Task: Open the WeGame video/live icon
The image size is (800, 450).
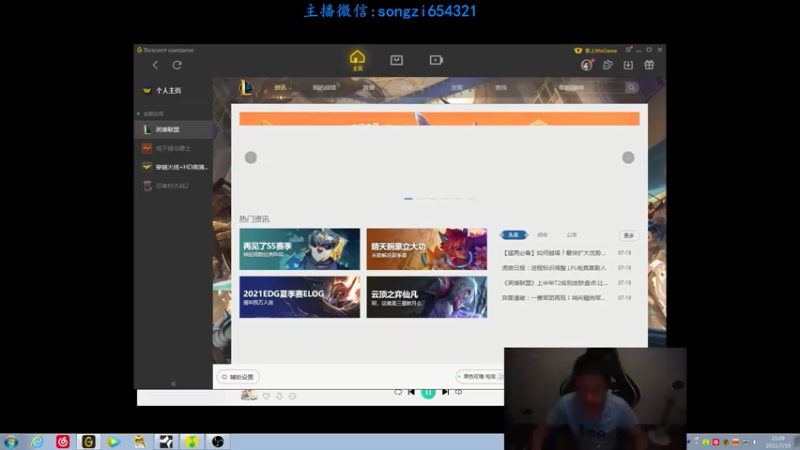Action: point(436,60)
